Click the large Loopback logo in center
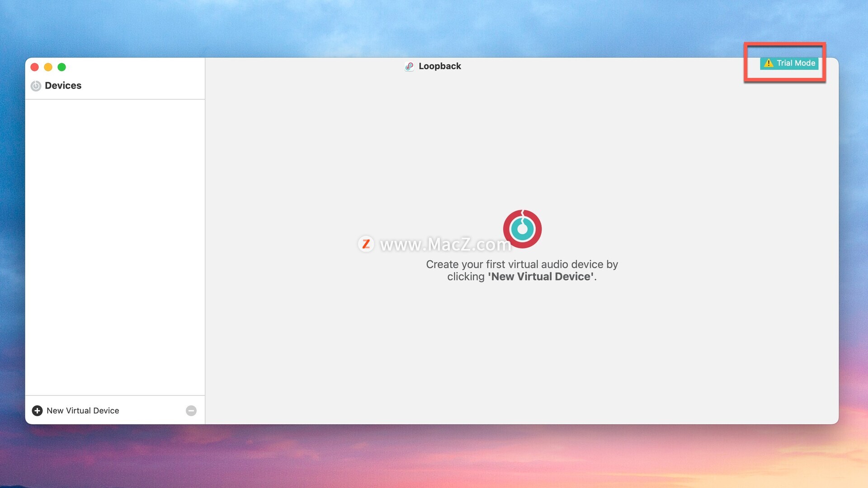 click(522, 229)
